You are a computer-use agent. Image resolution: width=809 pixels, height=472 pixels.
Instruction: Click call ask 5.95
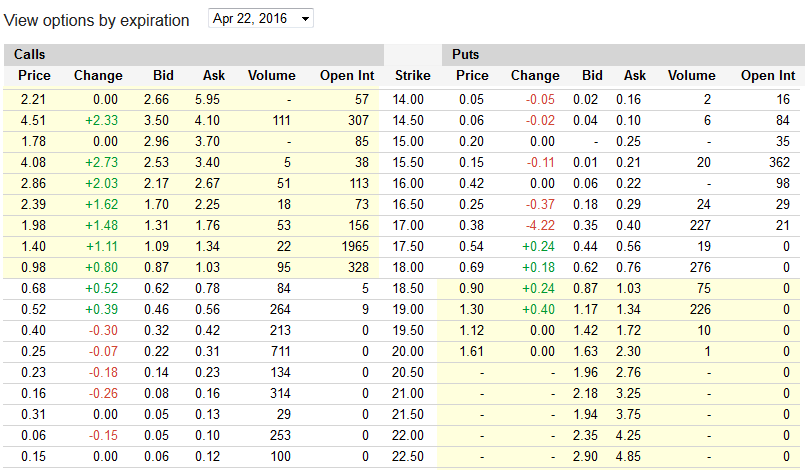(x=207, y=100)
